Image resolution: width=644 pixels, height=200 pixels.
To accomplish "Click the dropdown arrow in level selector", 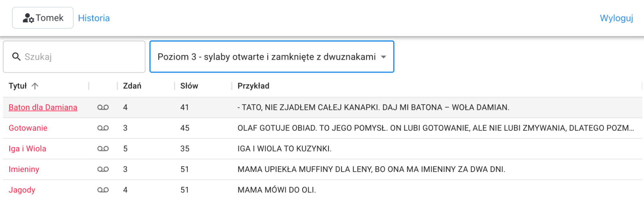I will pyautogui.click(x=383, y=57).
